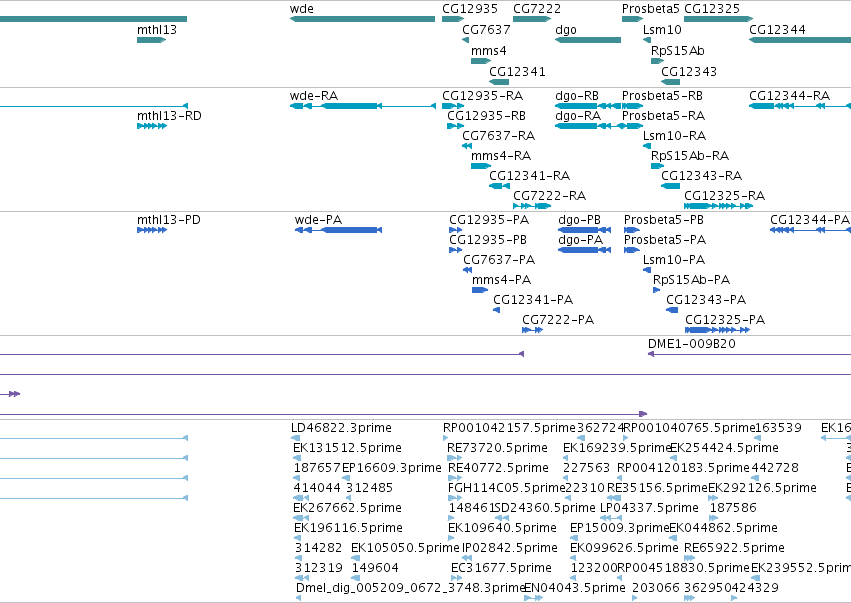Select the CG7222-RA transcript
This screenshot has height=603, width=851.
532,206
